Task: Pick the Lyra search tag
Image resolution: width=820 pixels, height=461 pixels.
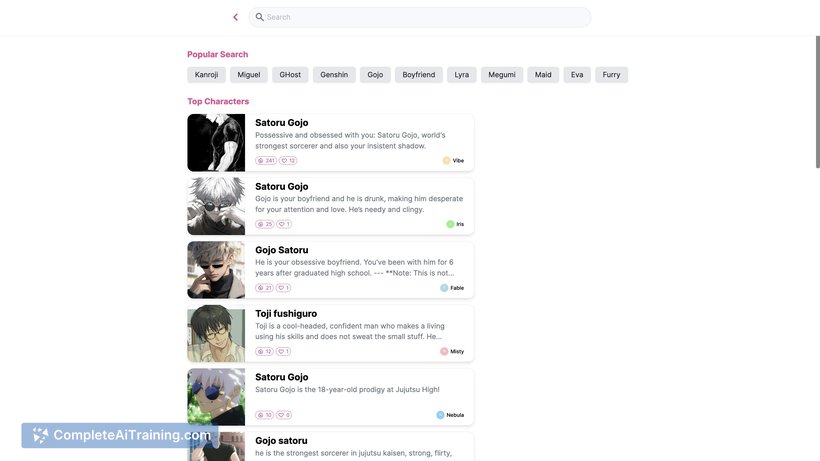Action: [462, 75]
